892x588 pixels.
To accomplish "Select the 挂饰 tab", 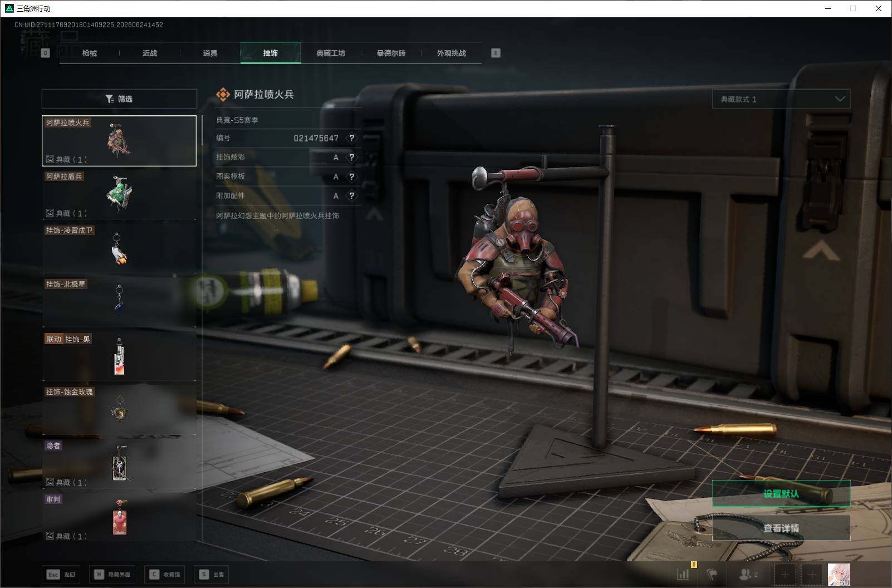I will point(271,53).
